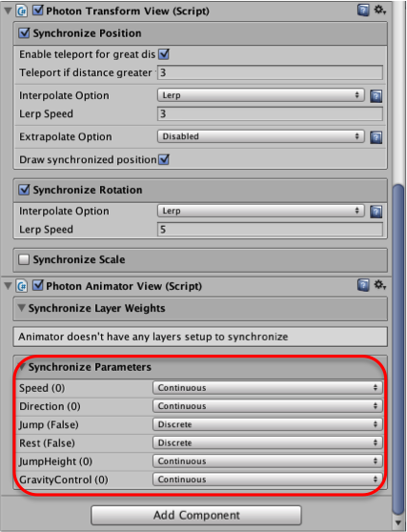407x532 pixels.
Task: Open help beside rotation Interpolate Option
Action: point(376,212)
